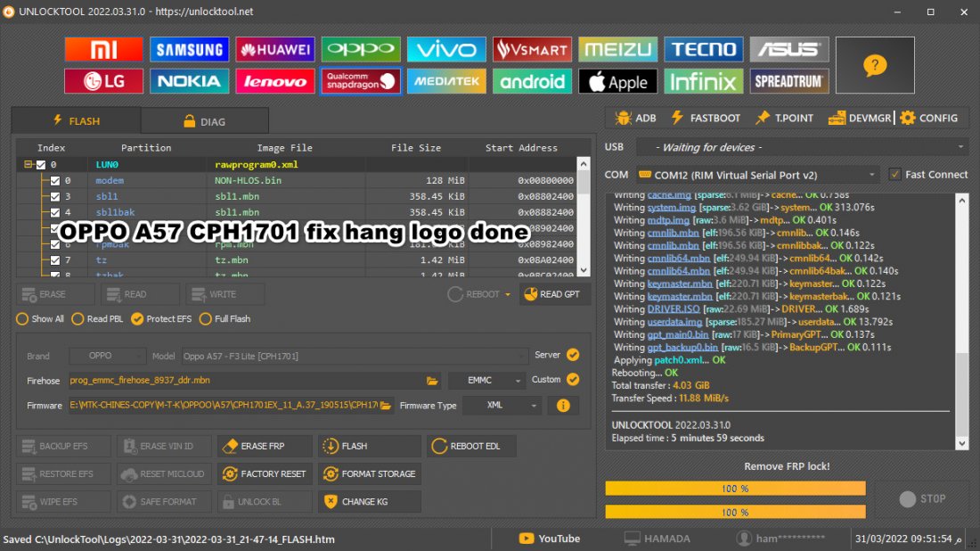
Task: Switch to the DIAG tab
Action: [x=204, y=121]
